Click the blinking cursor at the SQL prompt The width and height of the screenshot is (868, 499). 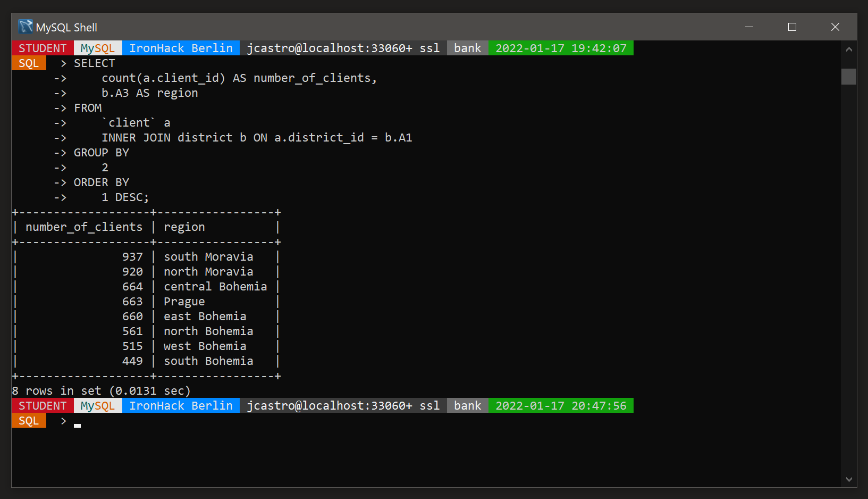77,423
